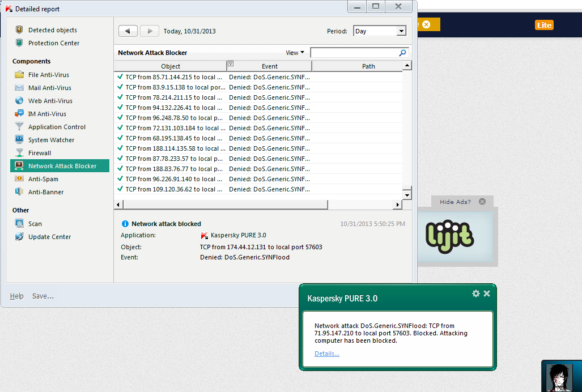Click the orange banner close icon
This screenshot has width=582, height=392.
click(x=427, y=24)
